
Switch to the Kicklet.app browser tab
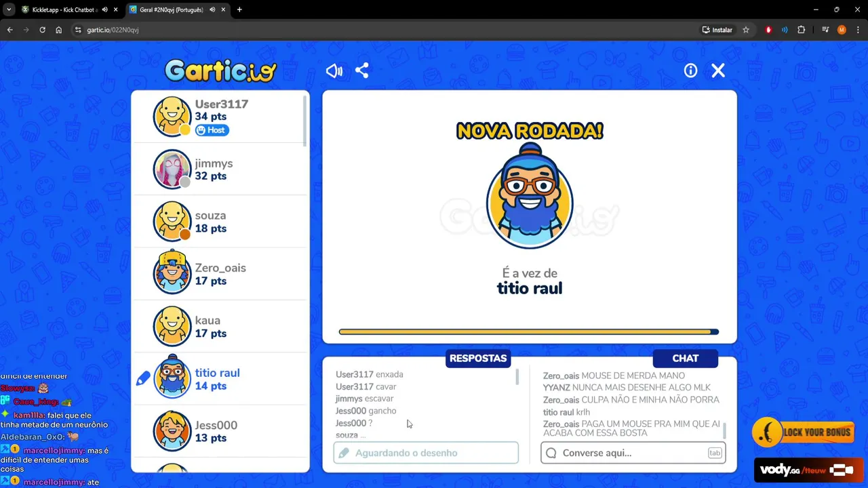pos(64,9)
